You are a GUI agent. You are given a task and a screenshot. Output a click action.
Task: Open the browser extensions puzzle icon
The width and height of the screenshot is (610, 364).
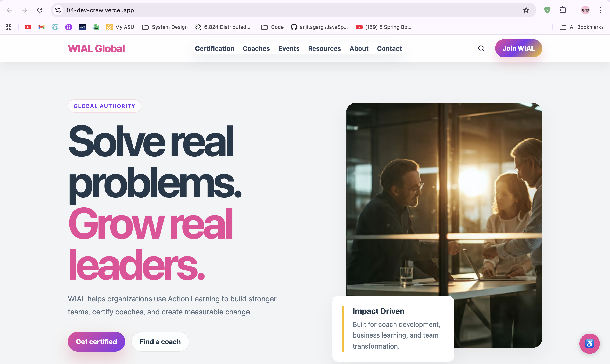(563, 10)
